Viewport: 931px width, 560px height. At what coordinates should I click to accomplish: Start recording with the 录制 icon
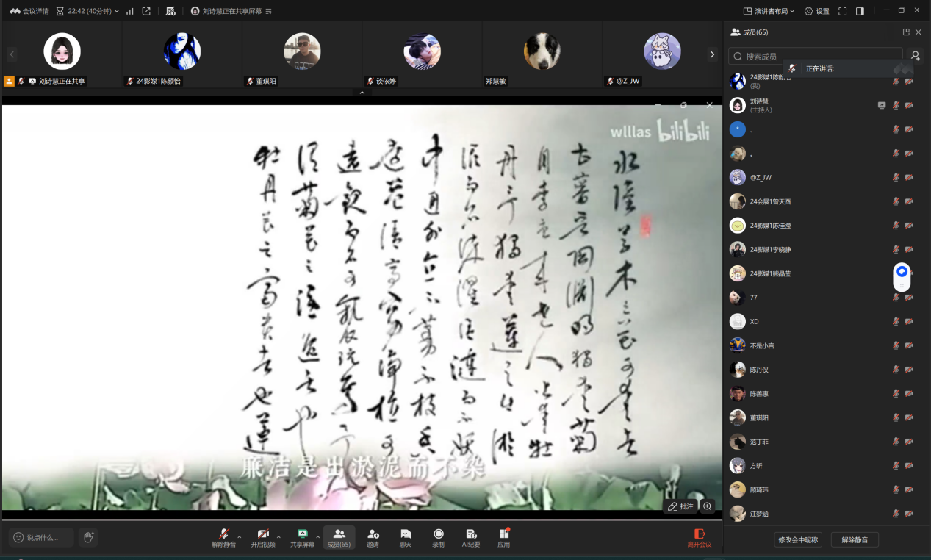[439, 537]
